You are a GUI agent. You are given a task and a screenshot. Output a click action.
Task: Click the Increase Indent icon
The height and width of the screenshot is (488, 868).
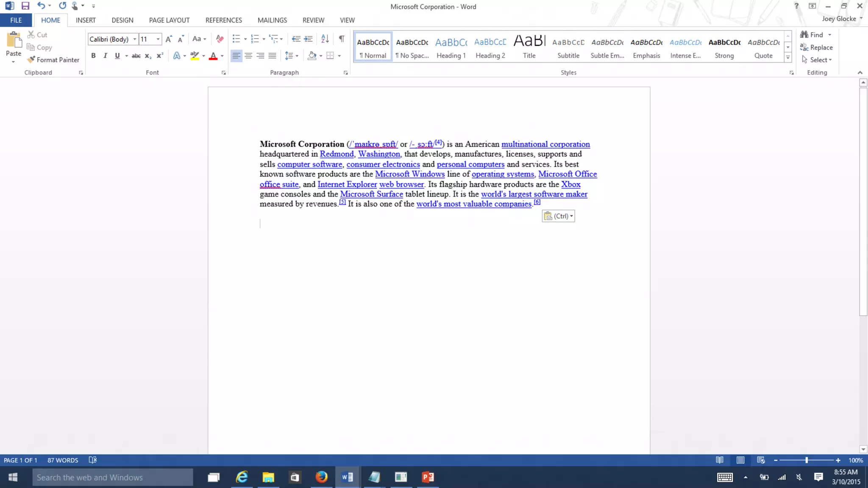(308, 39)
